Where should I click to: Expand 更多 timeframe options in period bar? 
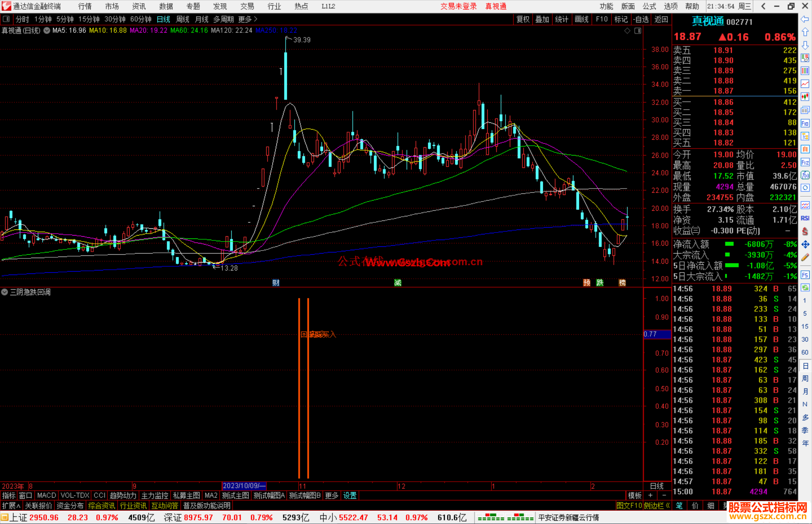(248, 19)
